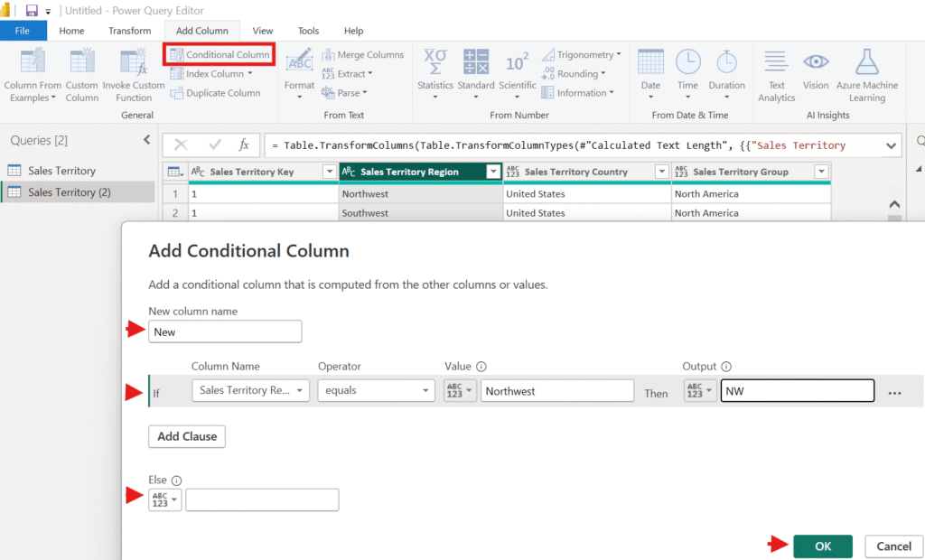Click the Output info icon

coord(726,367)
